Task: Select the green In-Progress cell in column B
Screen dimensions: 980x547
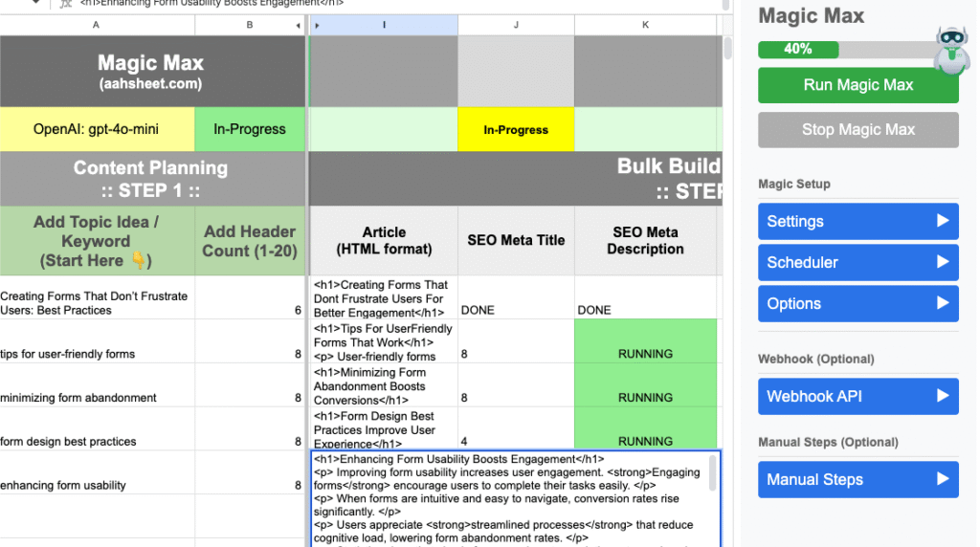Action: [250, 129]
